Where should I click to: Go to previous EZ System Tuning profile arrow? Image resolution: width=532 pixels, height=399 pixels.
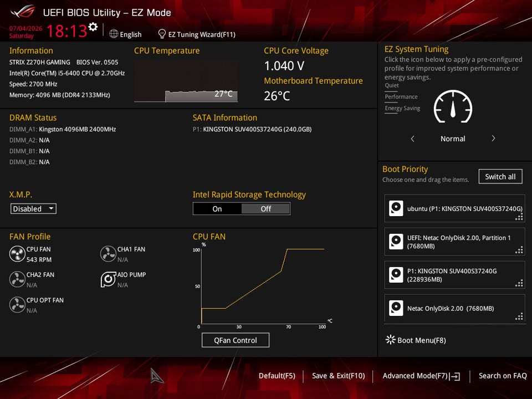coord(412,139)
